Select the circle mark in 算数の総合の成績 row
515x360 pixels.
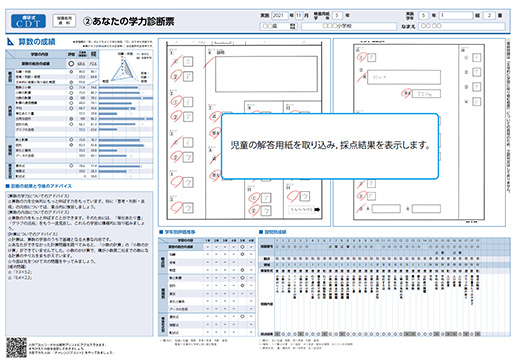[x=71, y=63]
